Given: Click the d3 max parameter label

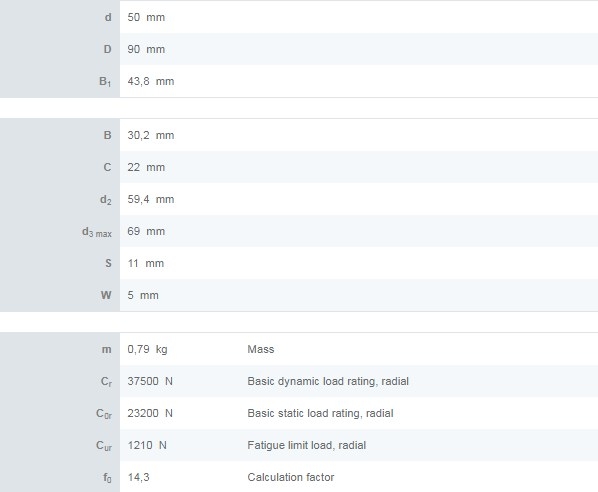Looking at the screenshot, I should [97, 232].
